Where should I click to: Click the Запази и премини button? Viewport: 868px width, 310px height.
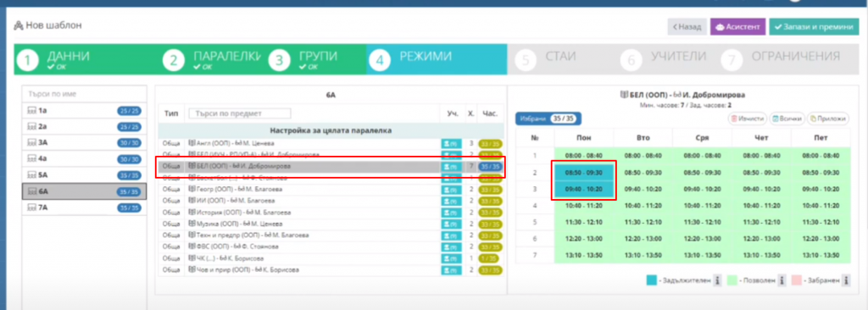pyautogui.click(x=813, y=26)
